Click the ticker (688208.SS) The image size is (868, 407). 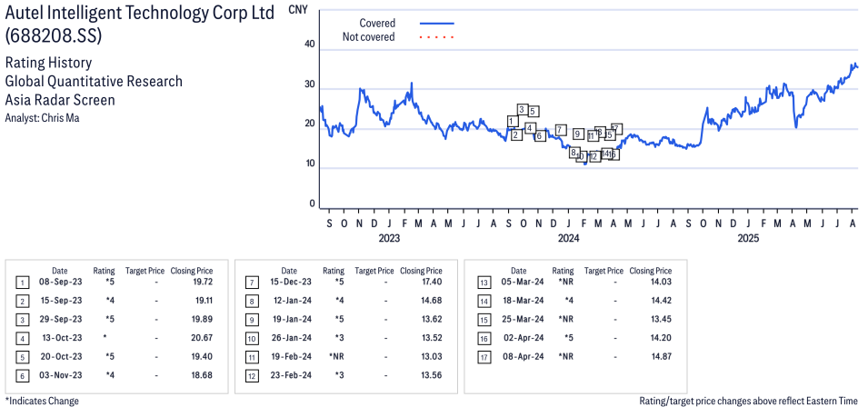click(54, 36)
